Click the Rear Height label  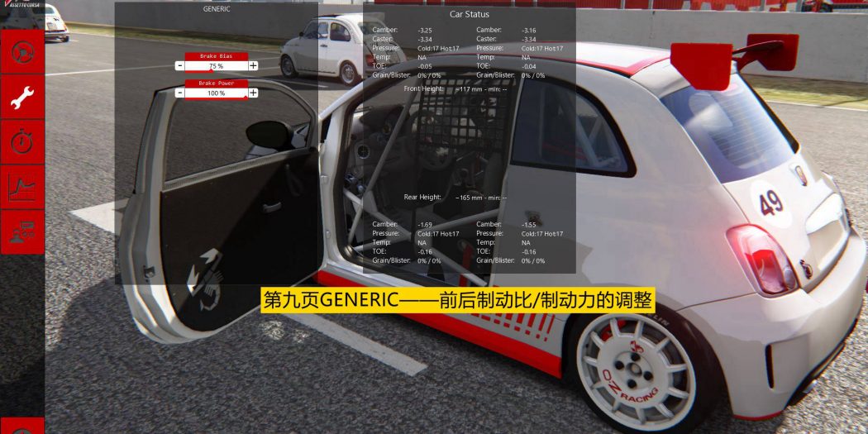pos(422,197)
